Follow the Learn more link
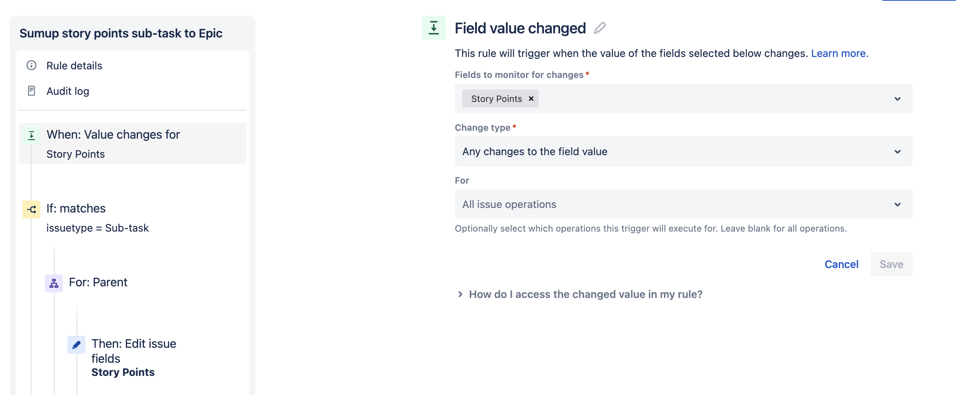 [x=839, y=53]
